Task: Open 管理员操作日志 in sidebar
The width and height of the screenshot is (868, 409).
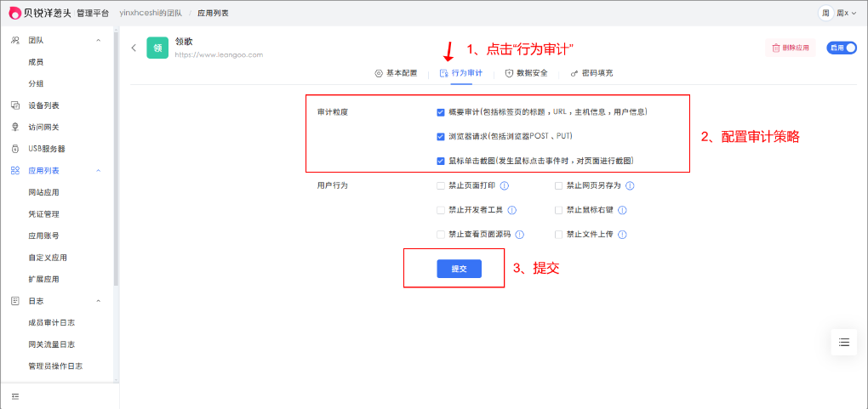Action: pyautogui.click(x=55, y=366)
